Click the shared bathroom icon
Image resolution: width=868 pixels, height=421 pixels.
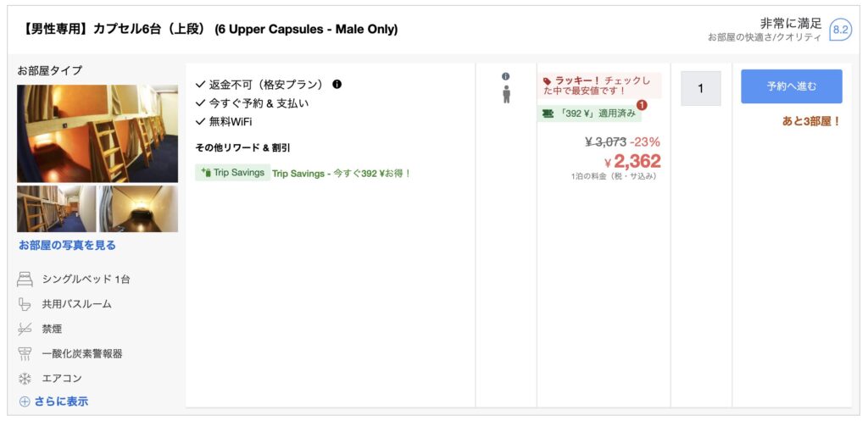[x=25, y=303]
